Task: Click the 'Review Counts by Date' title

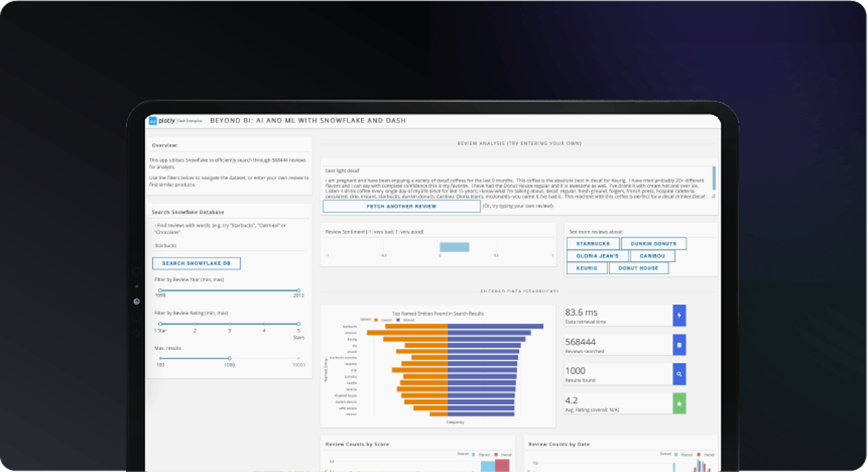Action: (559, 444)
